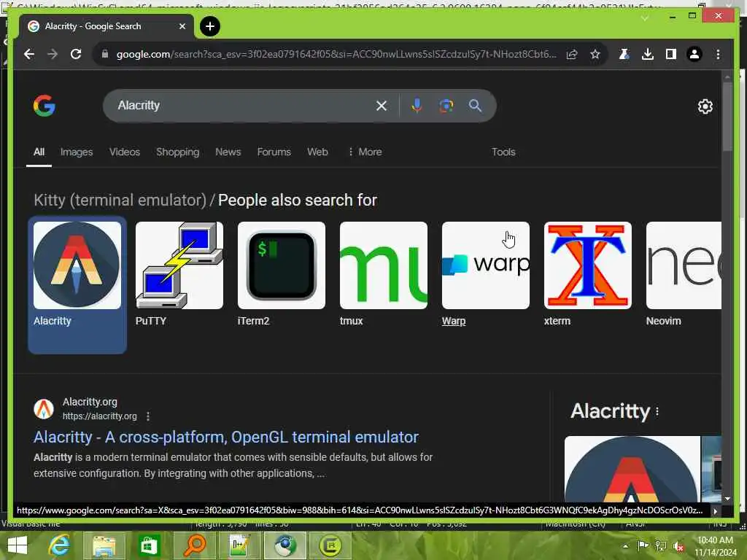Image resolution: width=747 pixels, height=560 pixels.
Task: Select the PuTTY carousel card
Action: [x=179, y=274]
